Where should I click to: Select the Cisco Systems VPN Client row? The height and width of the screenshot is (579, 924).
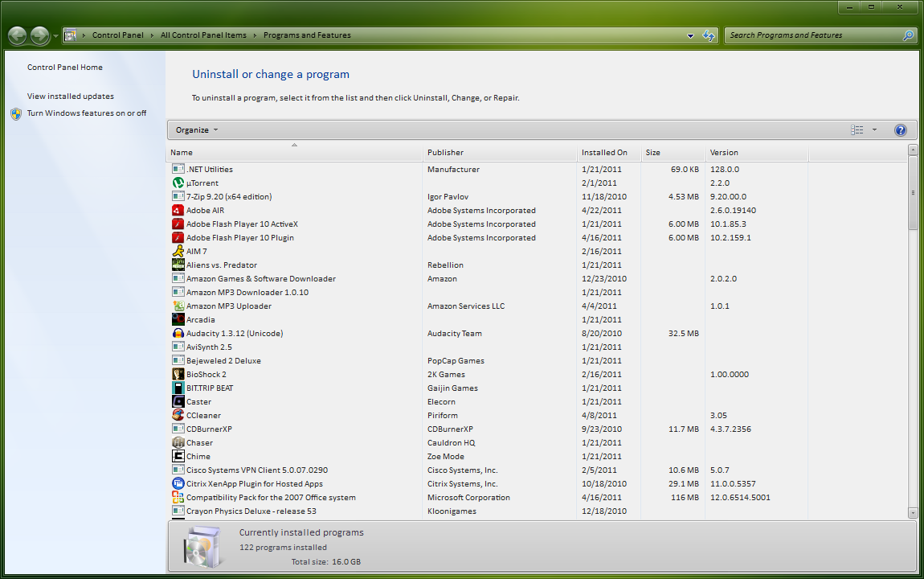(536, 470)
